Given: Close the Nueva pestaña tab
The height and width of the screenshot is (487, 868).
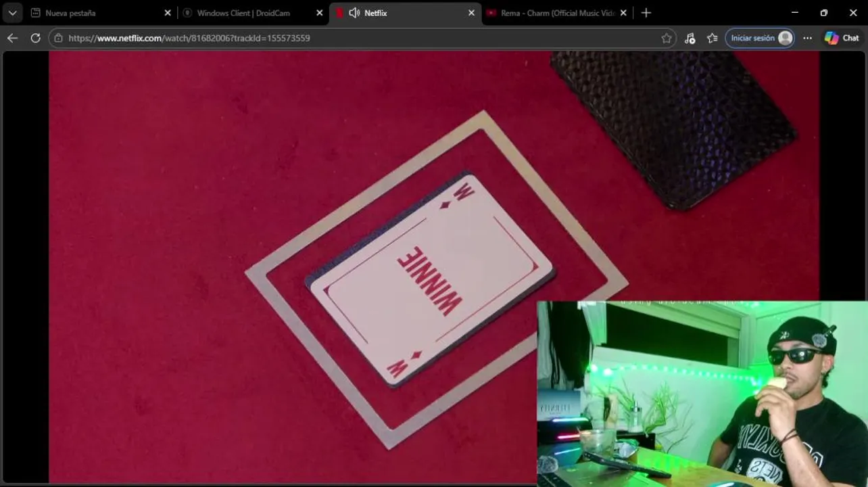Looking at the screenshot, I should pos(168,13).
